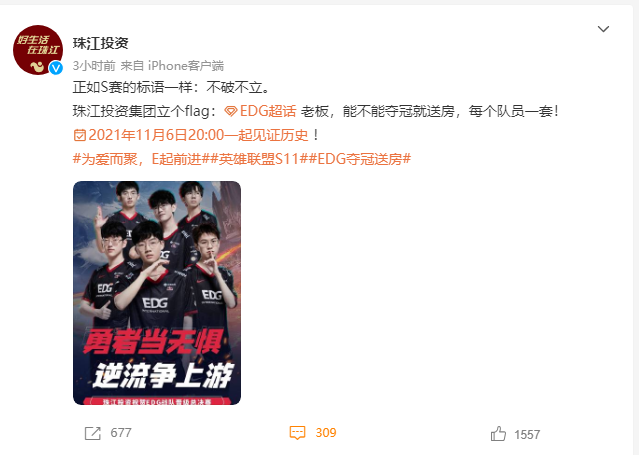Click the like count 1557
The height and width of the screenshot is (455, 639).
tap(527, 435)
